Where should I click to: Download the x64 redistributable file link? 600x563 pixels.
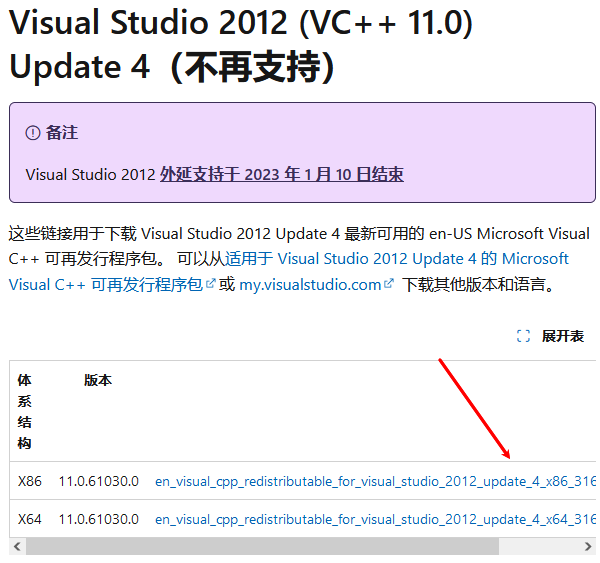pos(375,519)
